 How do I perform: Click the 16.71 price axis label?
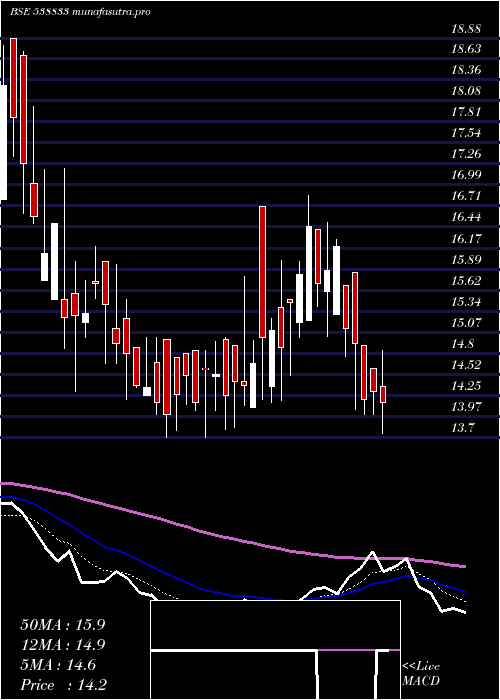click(466, 196)
